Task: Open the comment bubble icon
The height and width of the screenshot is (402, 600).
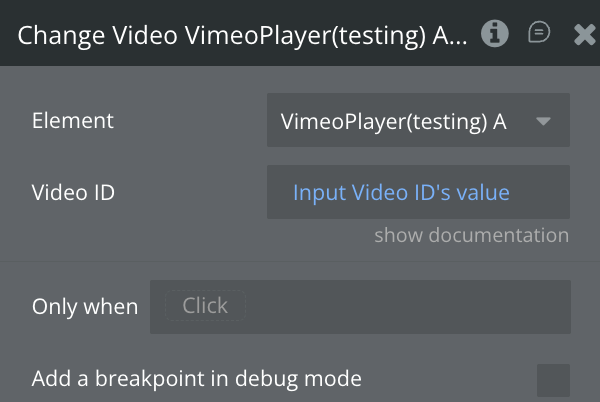Action: (x=539, y=34)
